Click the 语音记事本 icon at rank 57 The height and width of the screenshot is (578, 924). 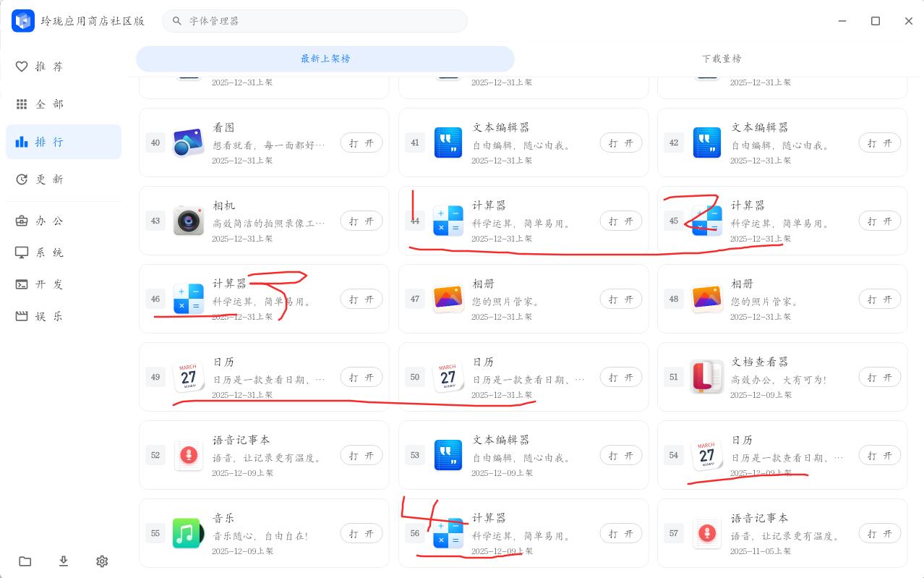click(x=707, y=533)
